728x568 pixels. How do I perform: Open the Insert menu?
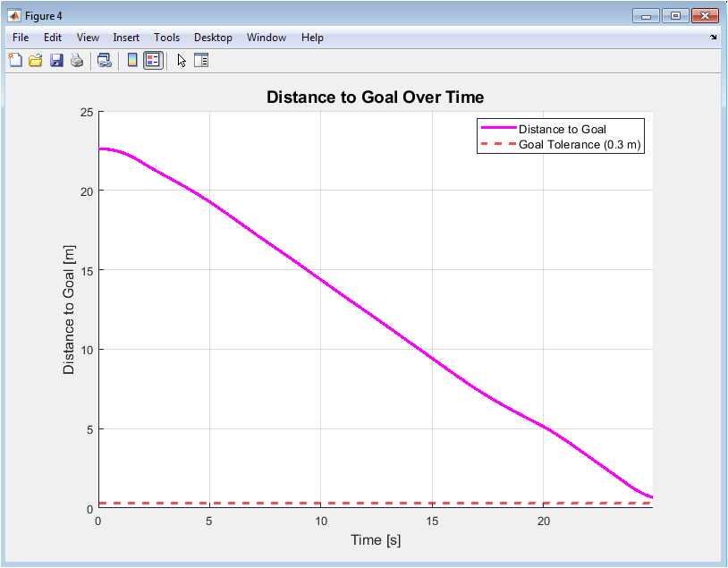click(126, 38)
